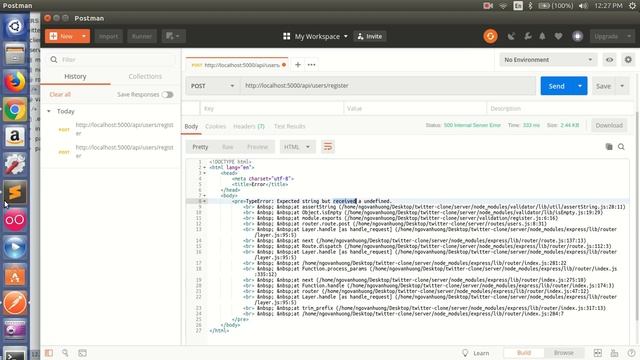Open tab options three-dots menu

pos(311,64)
